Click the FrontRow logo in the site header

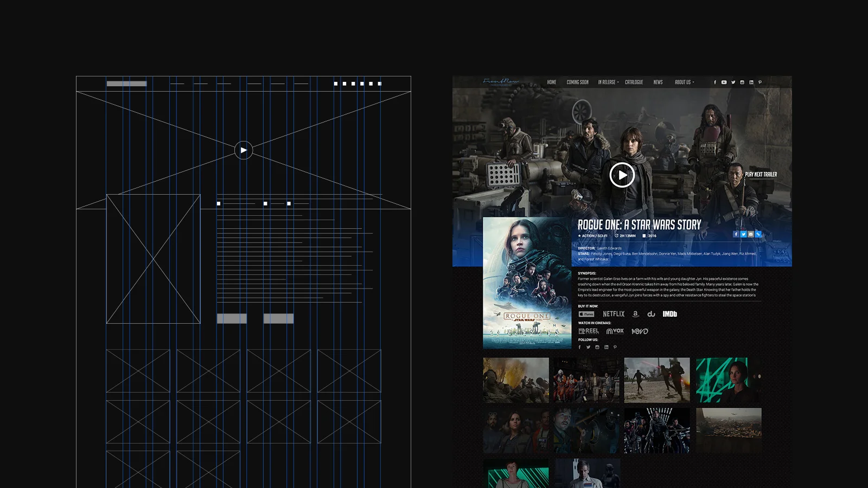(501, 82)
